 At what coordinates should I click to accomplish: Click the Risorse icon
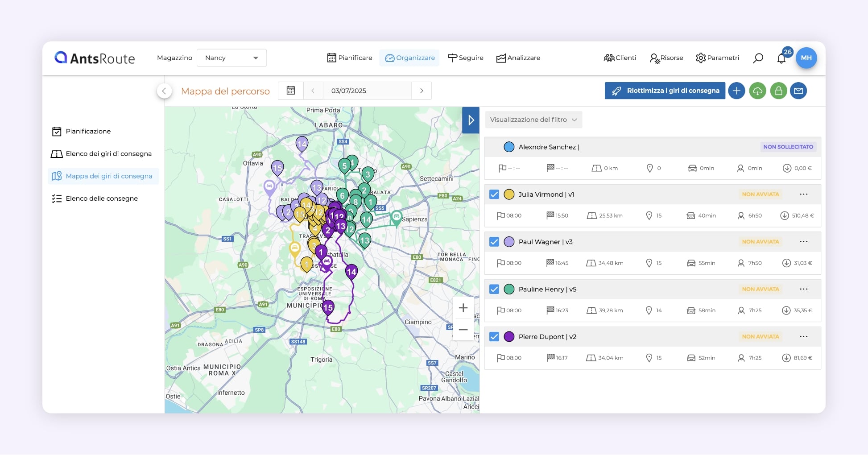pos(654,58)
